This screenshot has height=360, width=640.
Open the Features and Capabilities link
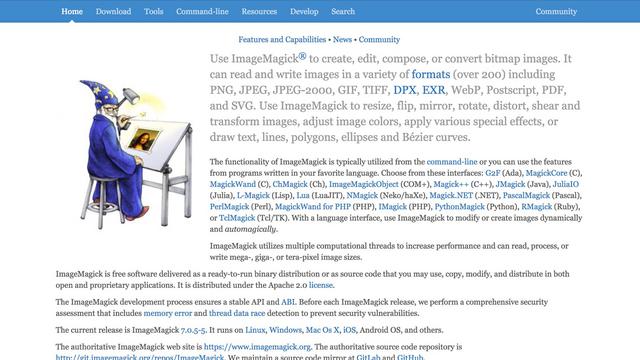pos(282,40)
